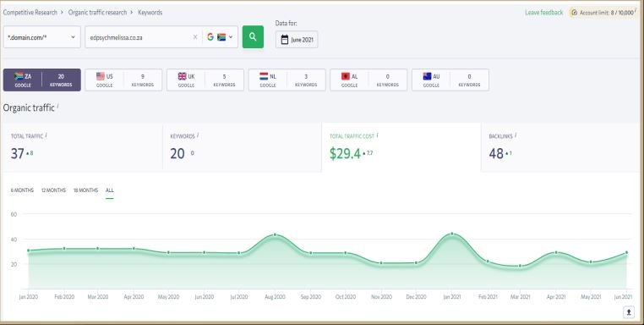Viewport: 644px width, 325px height.
Task: Select the AL Google 0 keywords tab
Action: [368, 80]
